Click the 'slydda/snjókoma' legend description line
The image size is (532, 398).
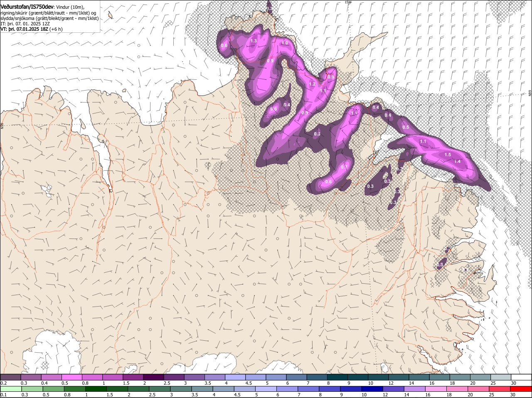[x=49, y=18]
